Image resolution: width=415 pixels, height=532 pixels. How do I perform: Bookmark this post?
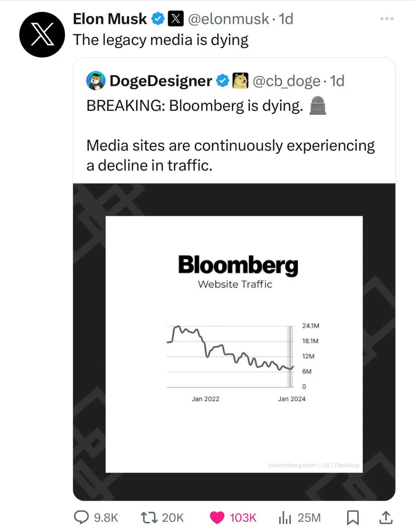353,517
